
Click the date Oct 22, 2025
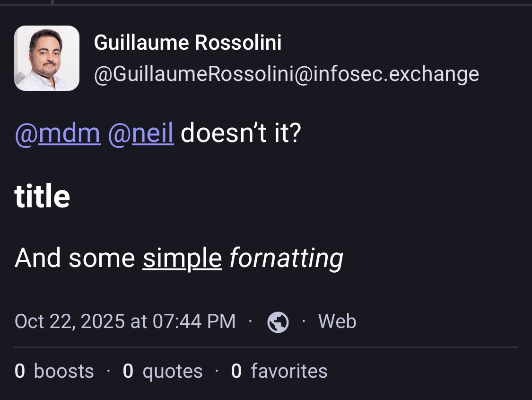pos(70,321)
